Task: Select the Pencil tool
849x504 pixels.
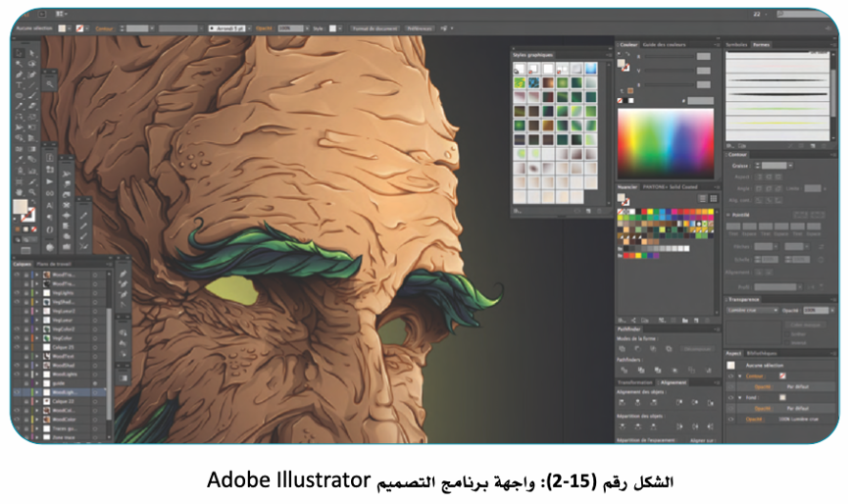Action: click(x=20, y=106)
